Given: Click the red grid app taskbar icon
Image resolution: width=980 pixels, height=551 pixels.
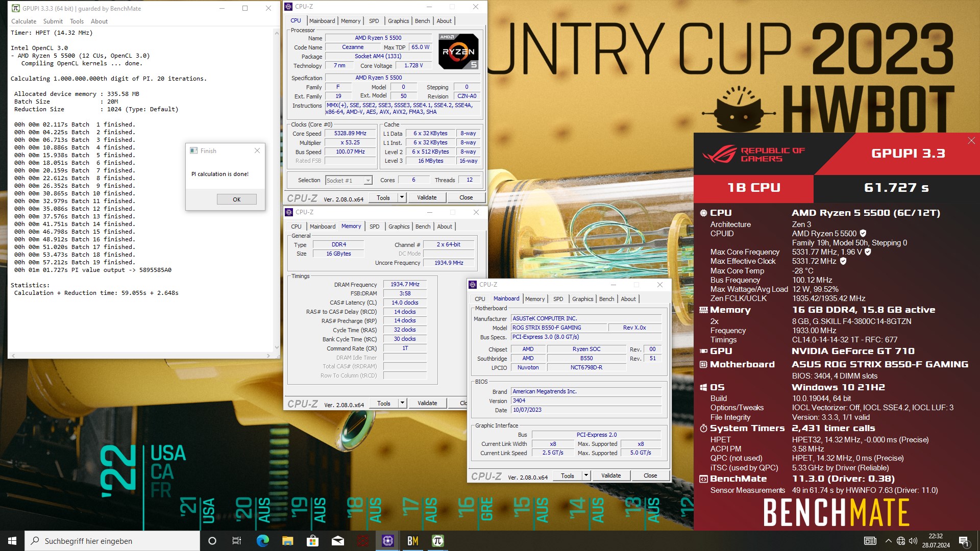Looking at the screenshot, I should [363, 541].
